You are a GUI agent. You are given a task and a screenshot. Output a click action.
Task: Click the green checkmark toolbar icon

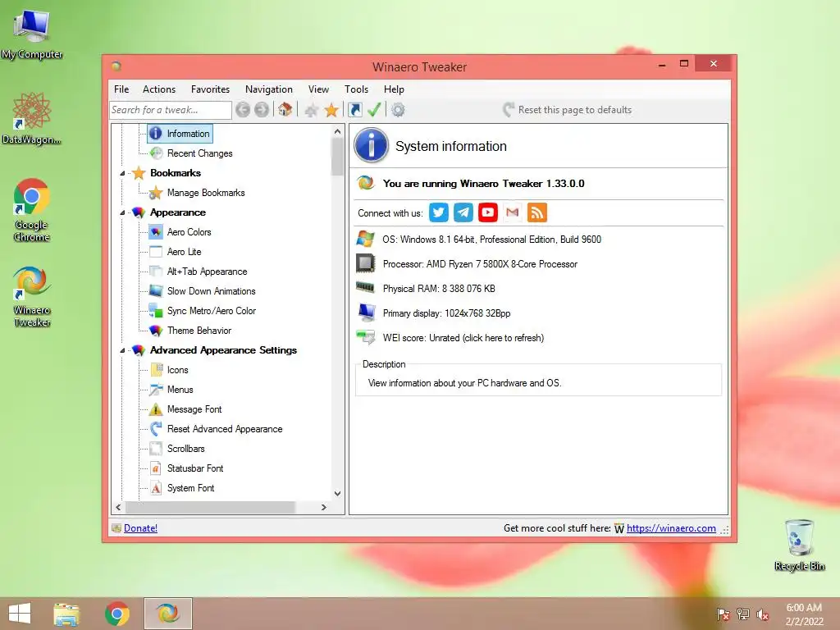tap(374, 110)
